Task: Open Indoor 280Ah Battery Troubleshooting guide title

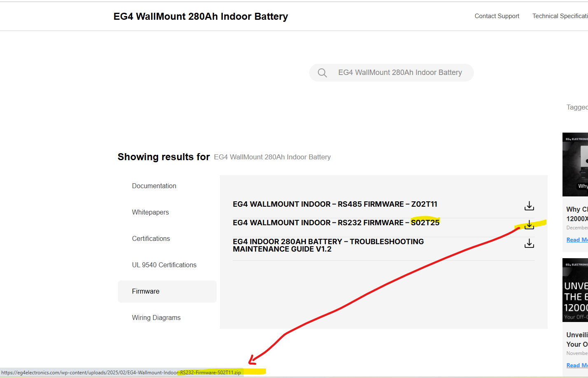Action: click(x=328, y=245)
